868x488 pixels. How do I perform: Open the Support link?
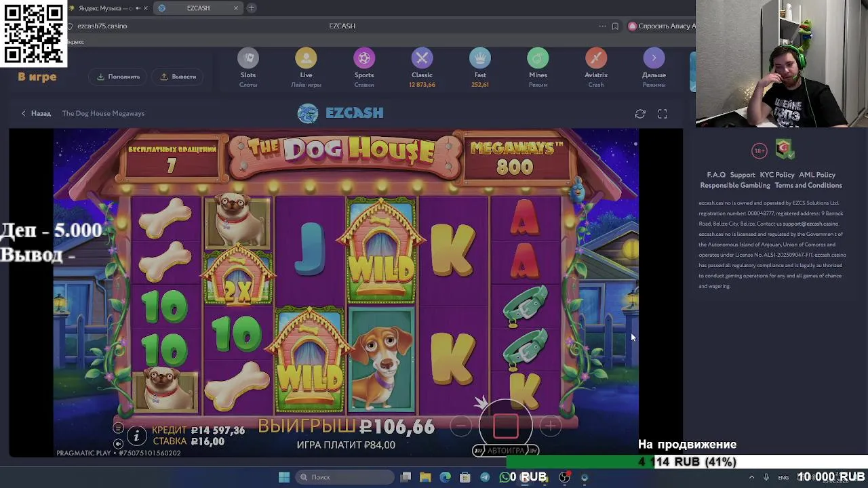(743, 175)
